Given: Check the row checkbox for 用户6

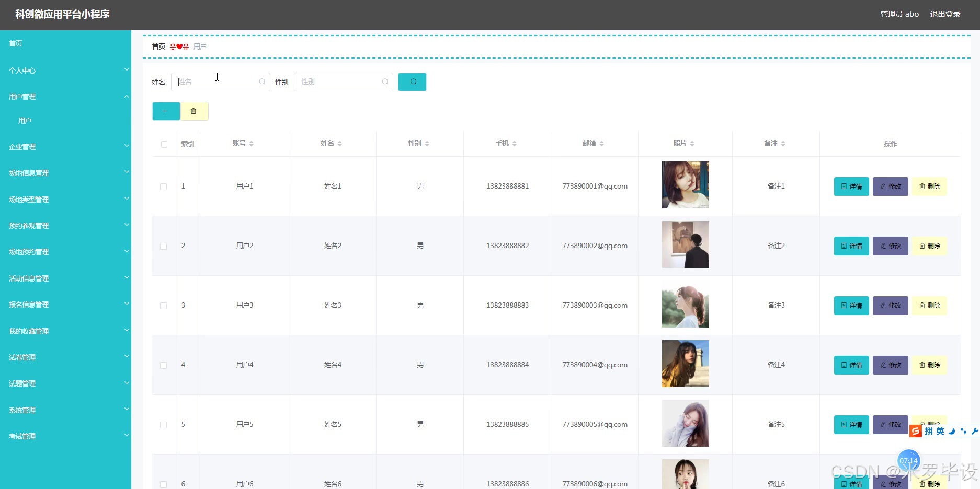Looking at the screenshot, I should 164,485.
